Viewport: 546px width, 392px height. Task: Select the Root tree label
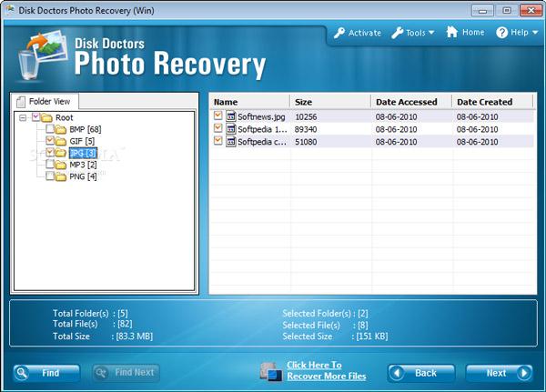point(65,117)
